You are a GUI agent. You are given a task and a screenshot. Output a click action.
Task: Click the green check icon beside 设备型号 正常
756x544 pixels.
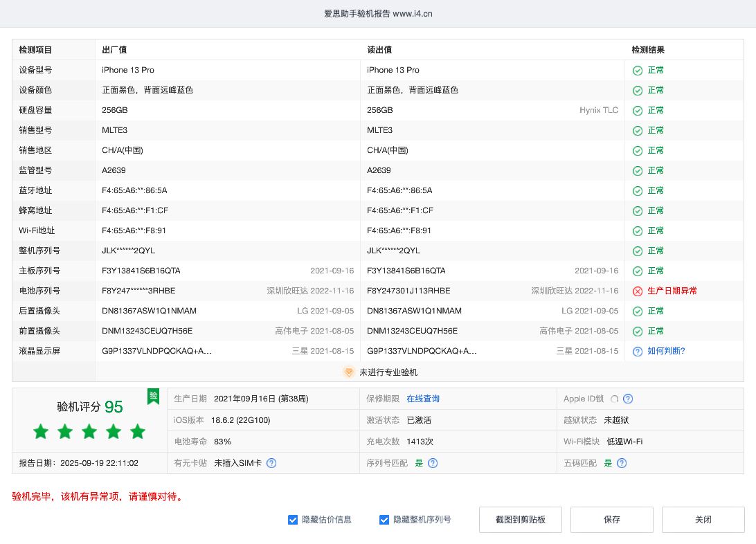638,70
